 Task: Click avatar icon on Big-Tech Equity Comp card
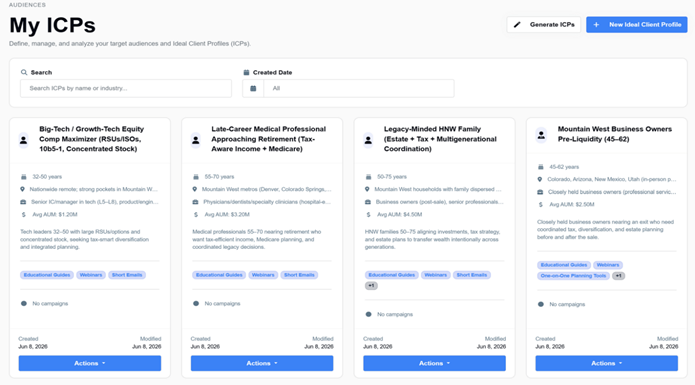pos(23,140)
